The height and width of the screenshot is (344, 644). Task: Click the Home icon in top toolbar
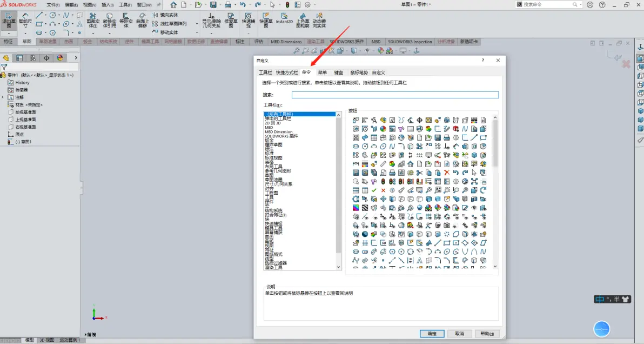173,5
